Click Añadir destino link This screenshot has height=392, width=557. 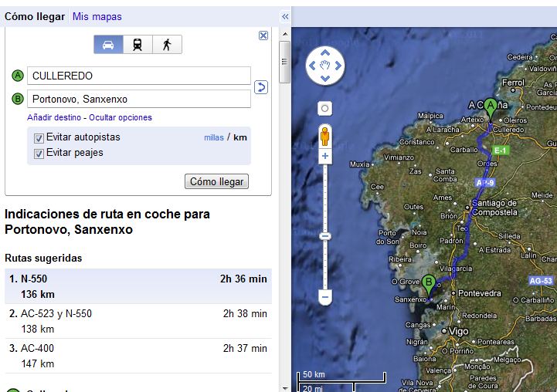point(54,117)
